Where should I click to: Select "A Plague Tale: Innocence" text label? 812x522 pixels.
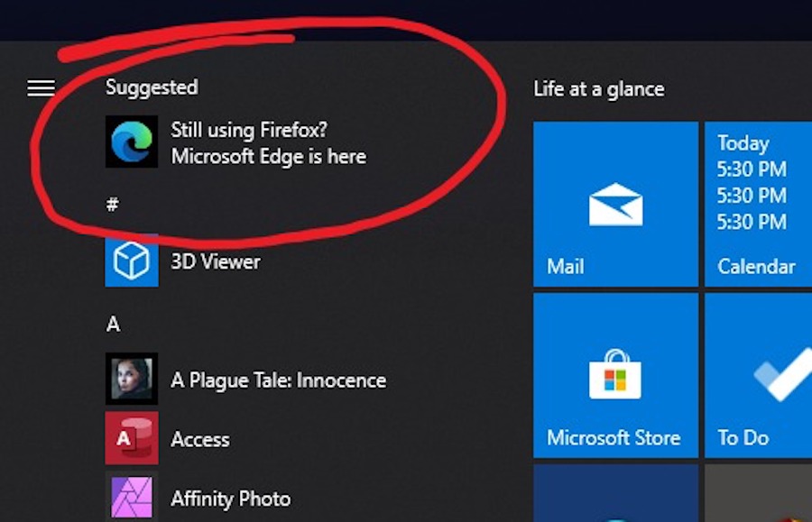point(278,380)
